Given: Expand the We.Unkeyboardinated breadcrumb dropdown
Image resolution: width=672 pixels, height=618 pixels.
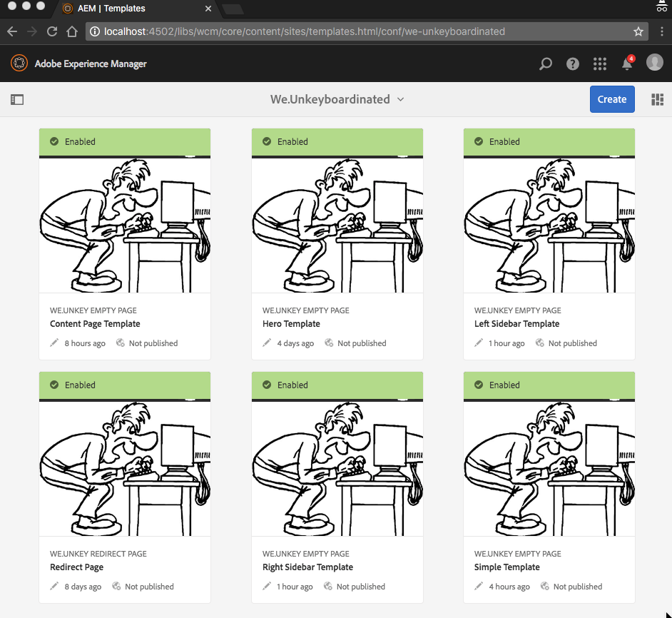Looking at the screenshot, I should point(400,99).
